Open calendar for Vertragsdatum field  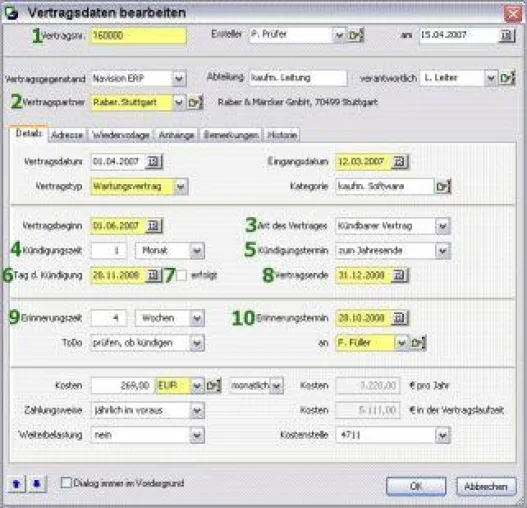tap(154, 162)
